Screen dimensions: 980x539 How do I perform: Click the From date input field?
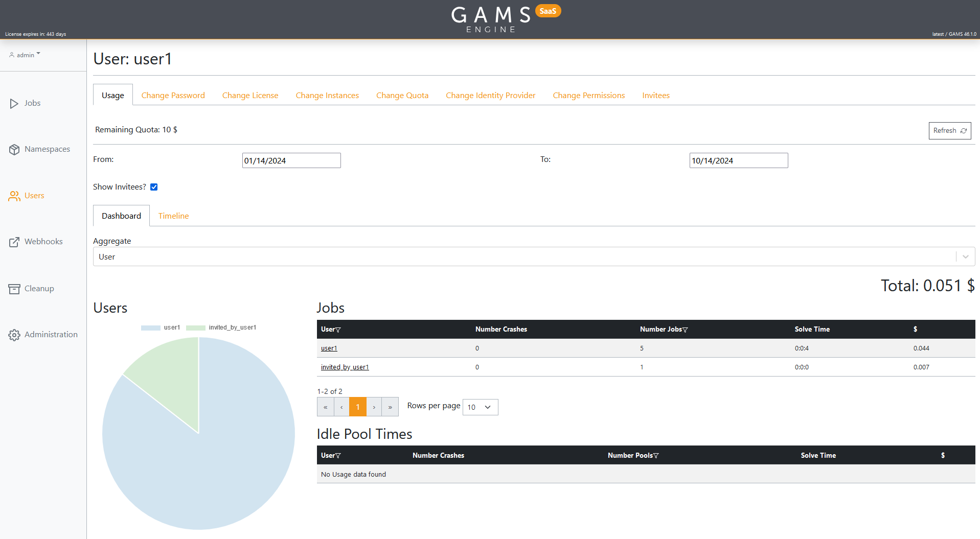(291, 160)
